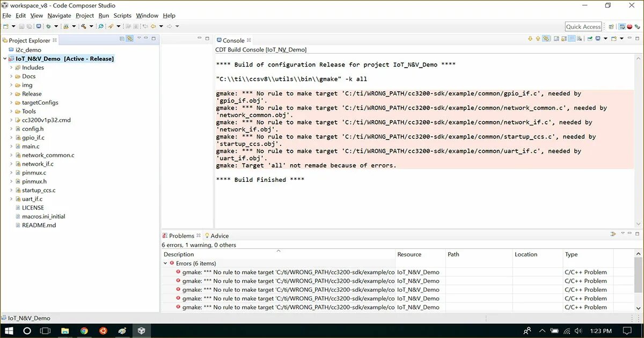Sort problems by Description column header
The height and width of the screenshot is (338, 644).
[x=278, y=254]
